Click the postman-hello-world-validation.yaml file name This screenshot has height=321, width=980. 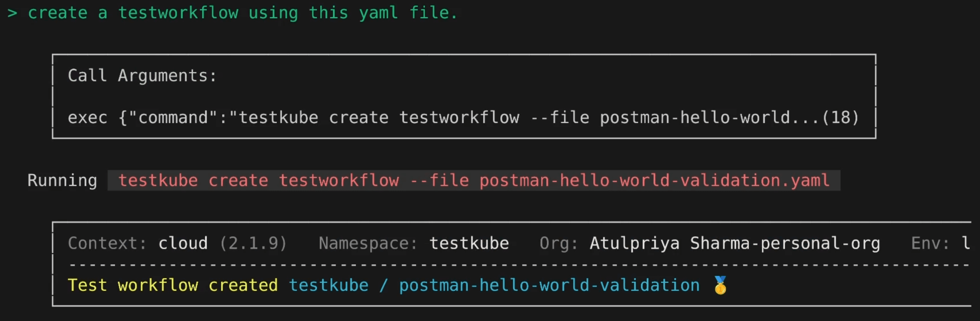pos(654,181)
